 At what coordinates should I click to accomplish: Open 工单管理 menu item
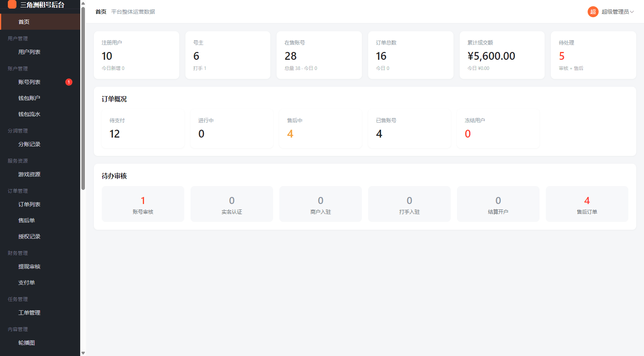click(40, 313)
